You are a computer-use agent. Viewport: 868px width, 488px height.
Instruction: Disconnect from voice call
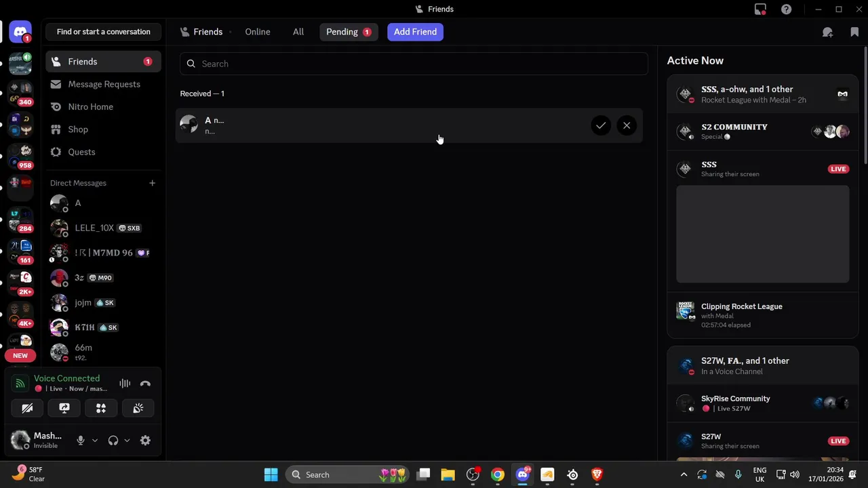pyautogui.click(x=145, y=384)
